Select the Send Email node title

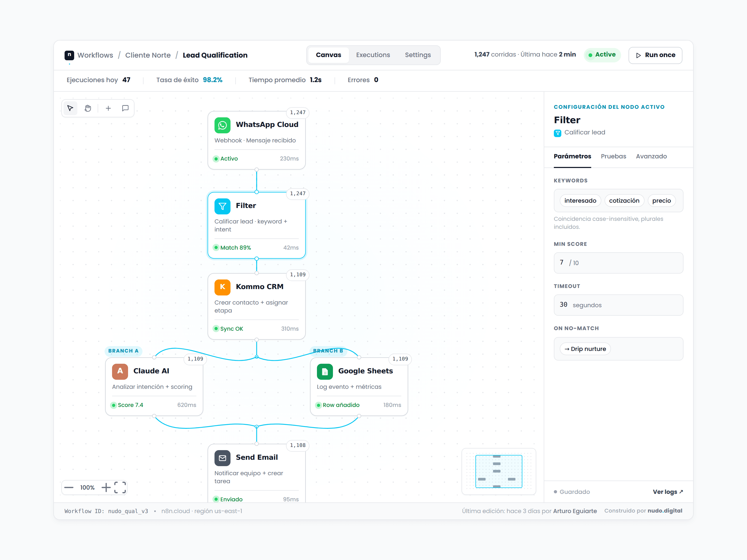coord(257,457)
